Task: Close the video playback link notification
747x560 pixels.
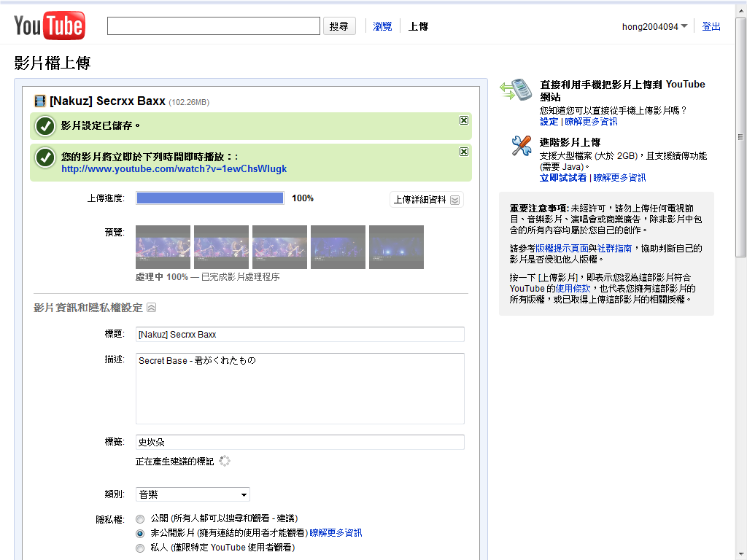Action: click(464, 152)
